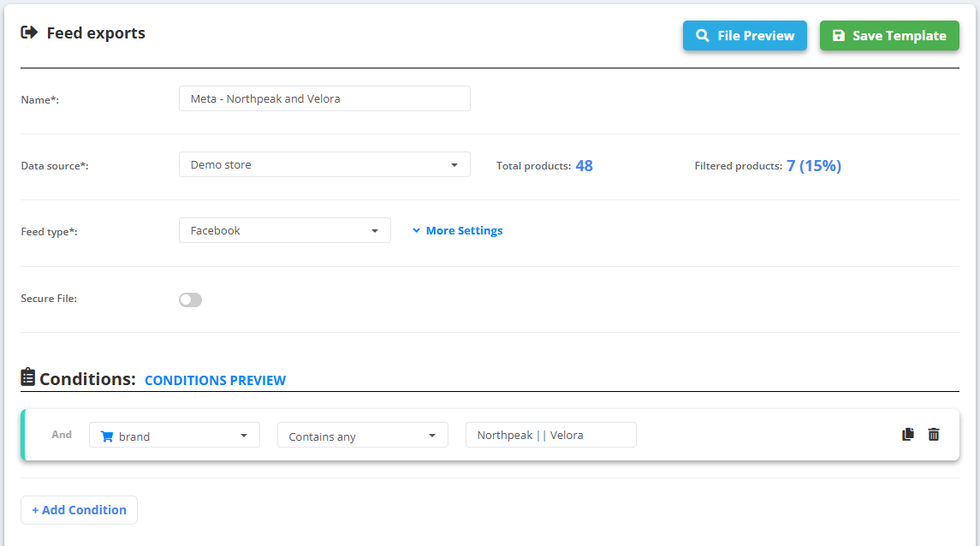
Task: Open the brand attribute dropdown
Action: [175, 436]
